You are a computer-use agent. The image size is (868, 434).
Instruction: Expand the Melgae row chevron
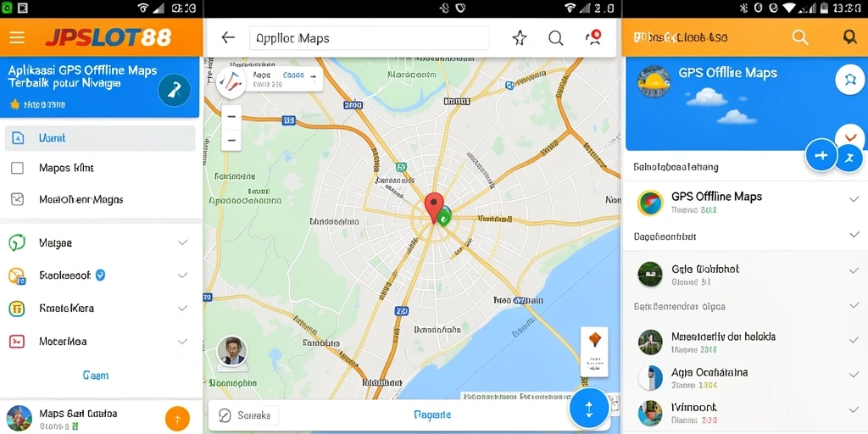point(183,242)
